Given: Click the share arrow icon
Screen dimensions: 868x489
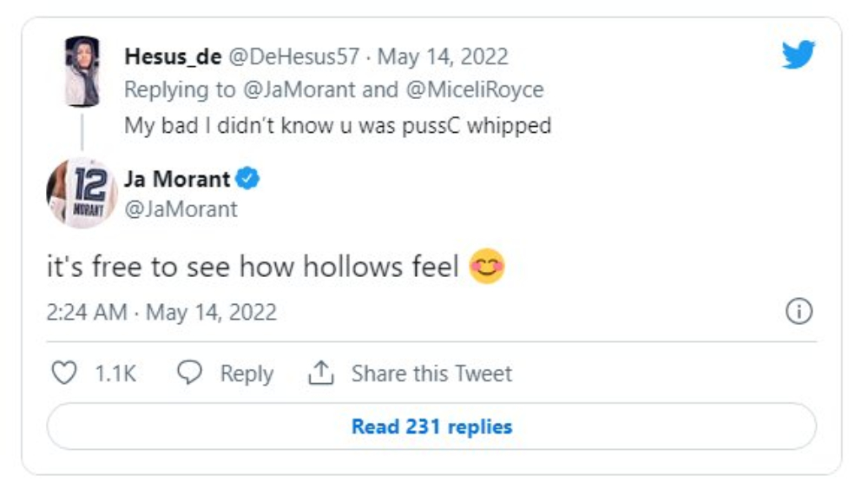Looking at the screenshot, I should click(321, 373).
